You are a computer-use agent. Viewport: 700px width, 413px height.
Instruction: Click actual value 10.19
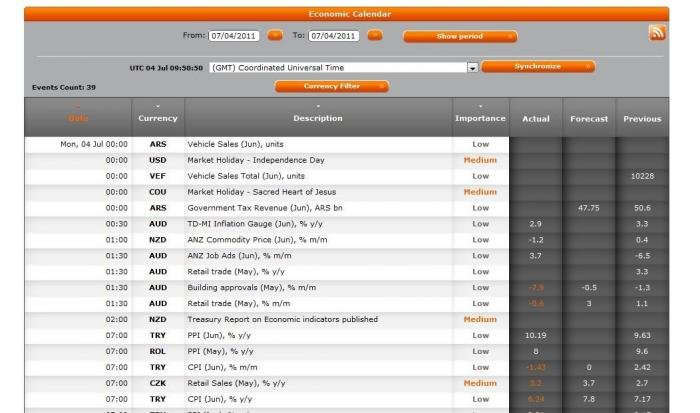pyautogui.click(x=536, y=336)
